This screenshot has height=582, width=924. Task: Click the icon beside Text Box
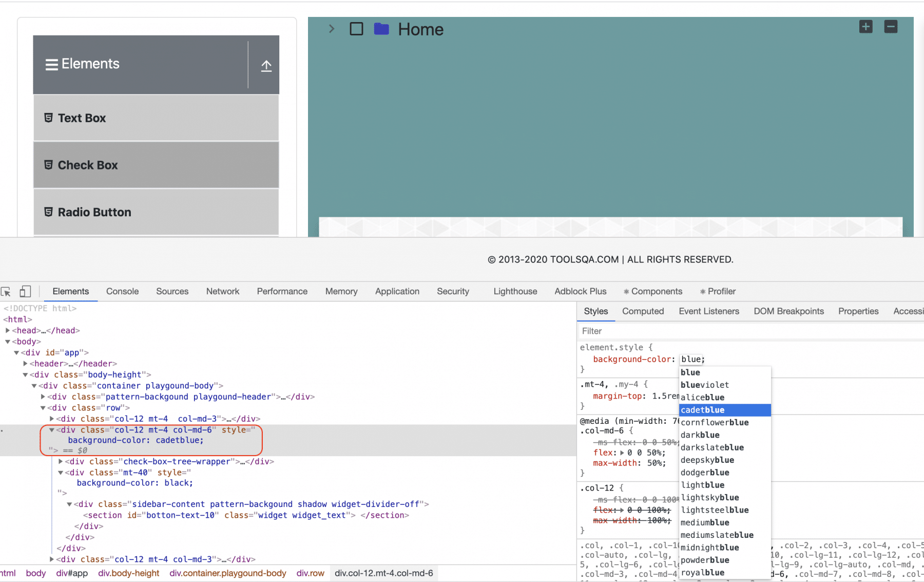tap(48, 118)
